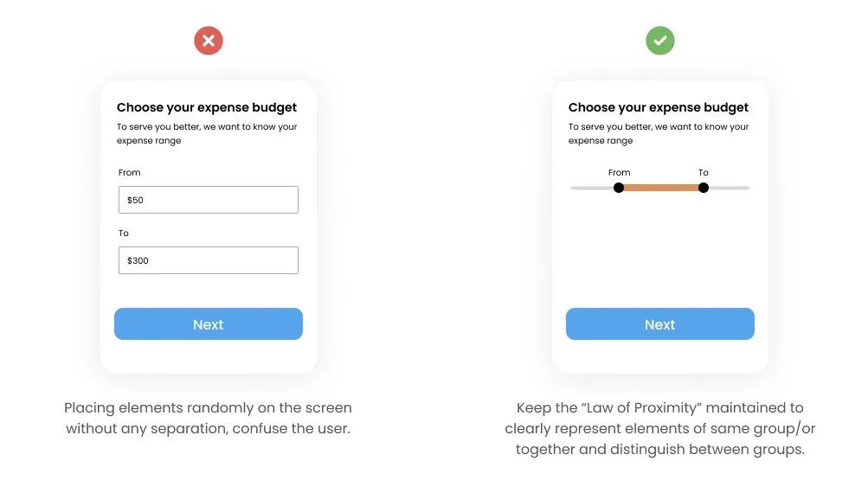
Task: Click the Placing elements randomly caption text
Action: pos(209,418)
